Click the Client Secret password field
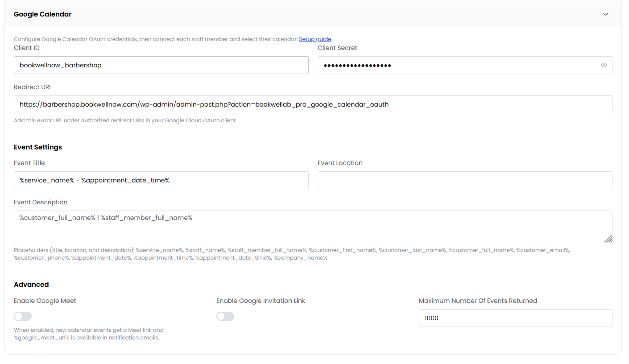This screenshot has height=364, width=629. click(465, 65)
